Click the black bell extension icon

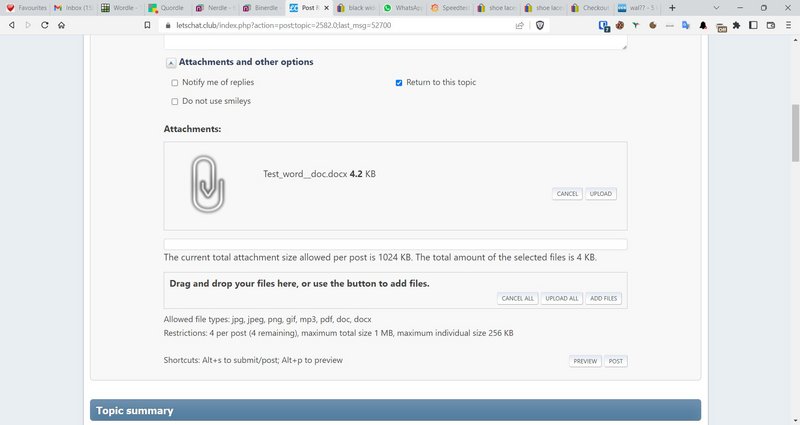(703, 25)
